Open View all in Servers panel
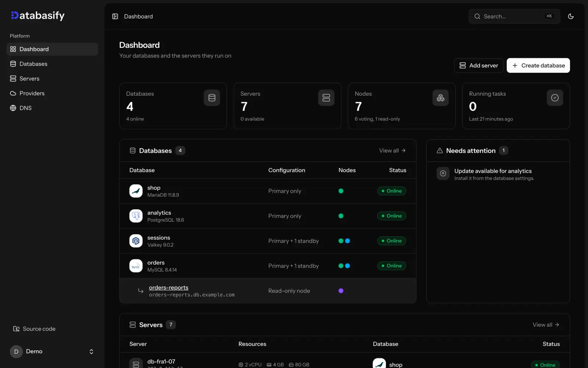Screen dimensions: 588x368 [546, 325]
